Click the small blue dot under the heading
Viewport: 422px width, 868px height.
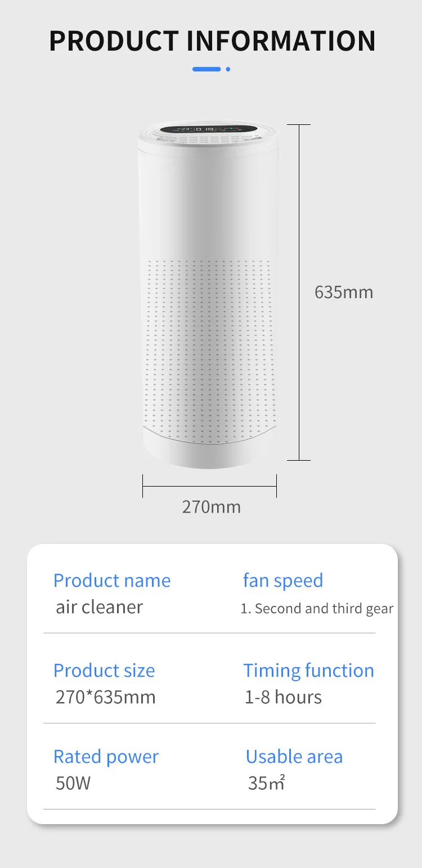[x=228, y=69]
